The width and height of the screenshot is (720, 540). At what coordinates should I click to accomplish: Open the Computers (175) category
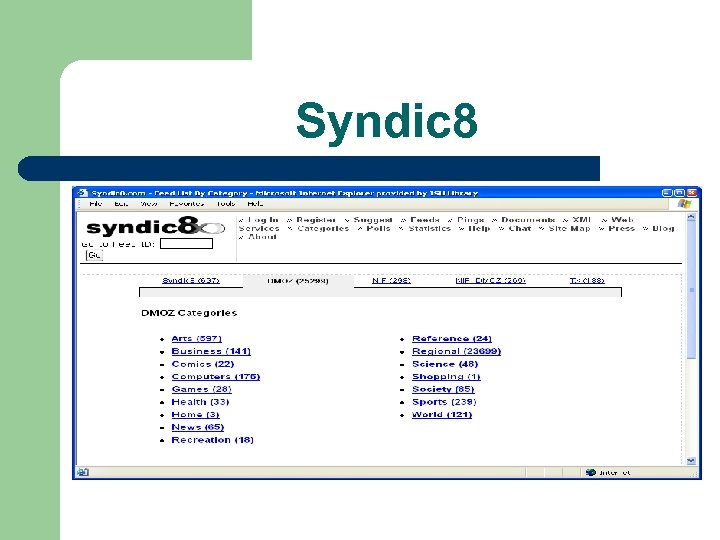[x=216, y=377]
